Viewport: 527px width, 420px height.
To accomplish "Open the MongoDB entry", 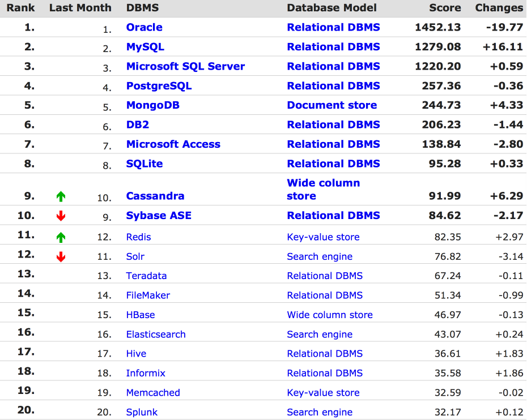I will click(152, 105).
